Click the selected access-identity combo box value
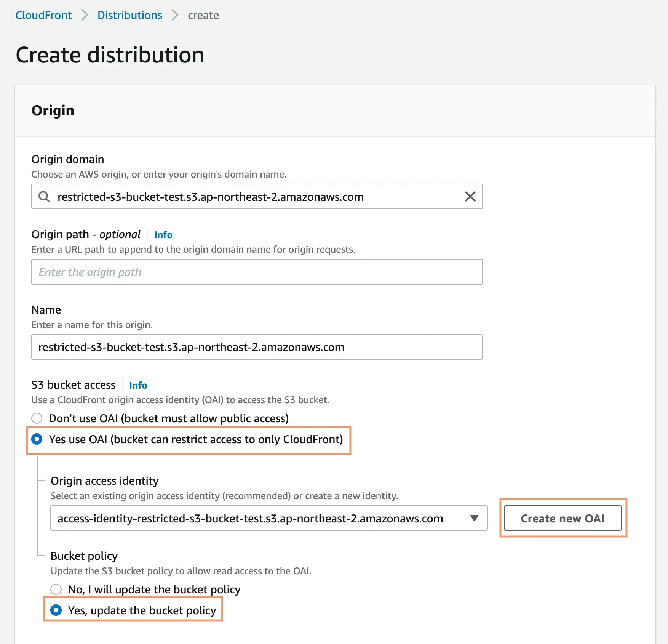This screenshot has width=668, height=644. tap(250, 519)
